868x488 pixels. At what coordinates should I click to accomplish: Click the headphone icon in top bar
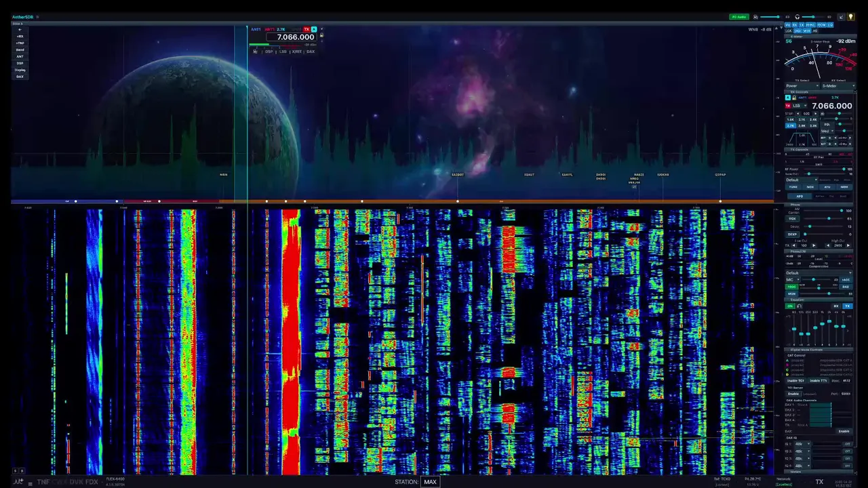[x=797, y=17]
